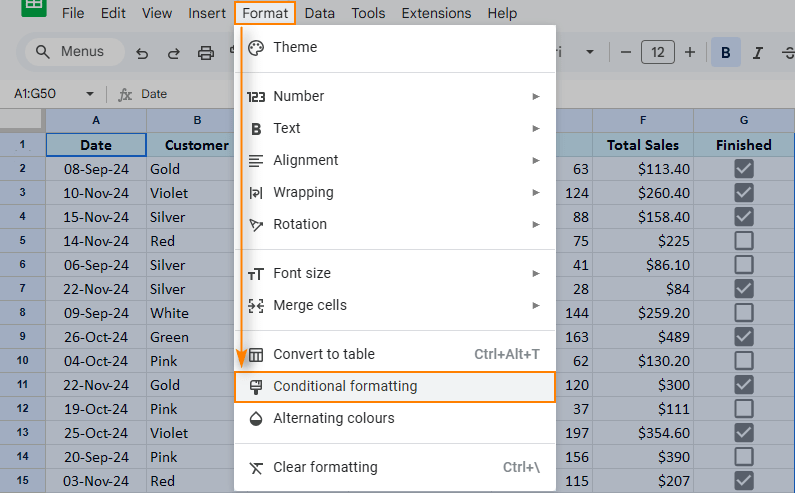
Task: Click the Font size tT icon
Action: pos(256,274)
